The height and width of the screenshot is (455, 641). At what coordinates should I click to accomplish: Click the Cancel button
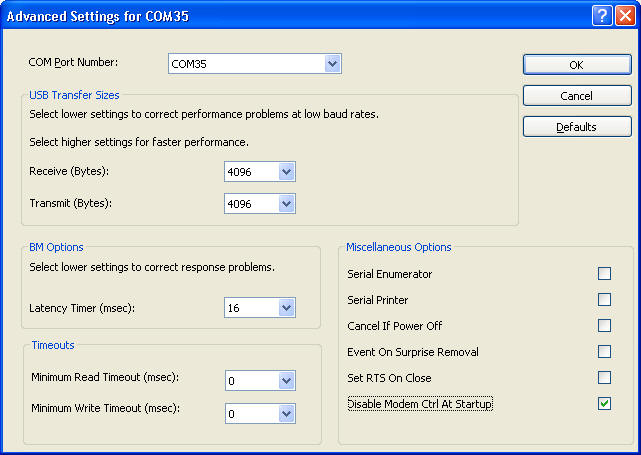(577, 96)
